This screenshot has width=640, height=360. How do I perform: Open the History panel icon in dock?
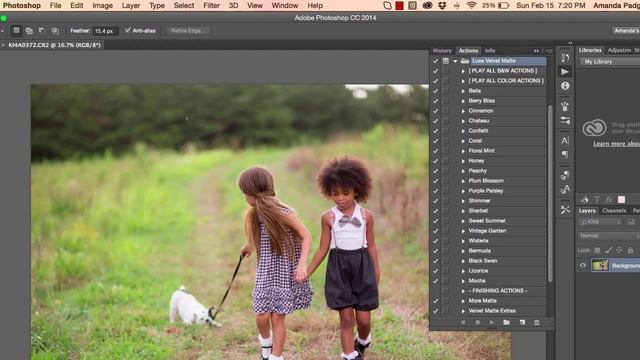[x=565, y=58]
